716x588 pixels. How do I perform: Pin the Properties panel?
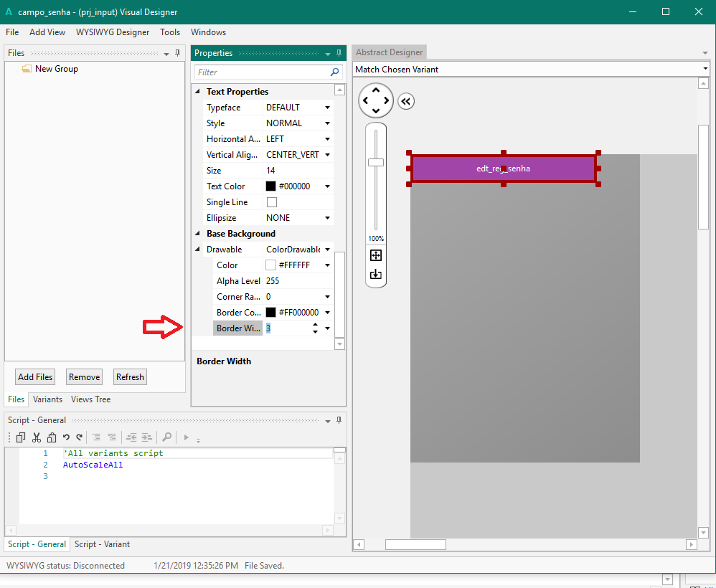[x=339, y=53]
